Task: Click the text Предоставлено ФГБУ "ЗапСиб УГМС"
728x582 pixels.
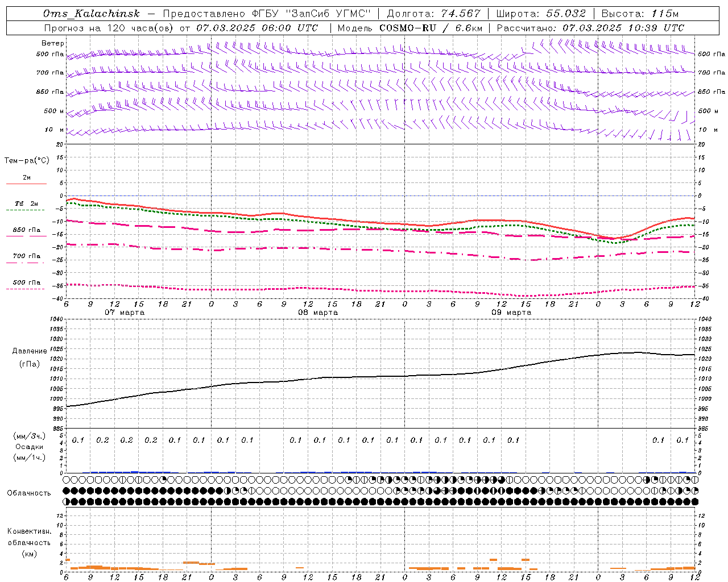Action: 267,14
